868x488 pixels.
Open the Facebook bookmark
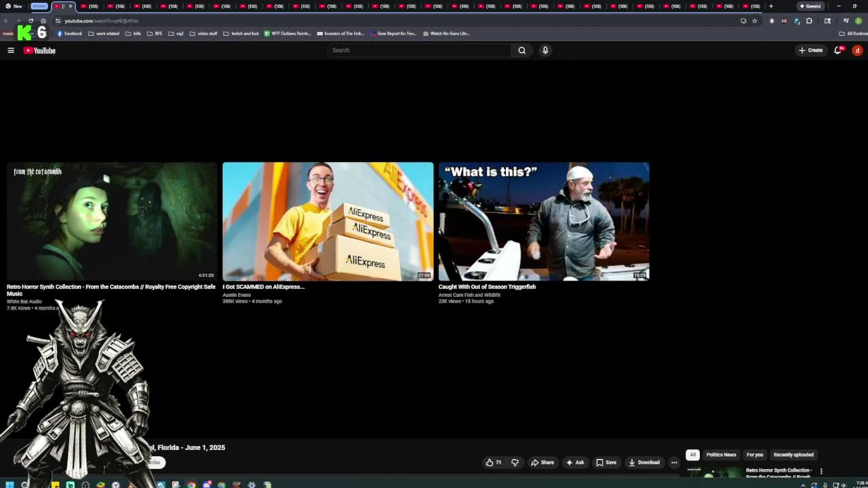[x=70, y=33]
